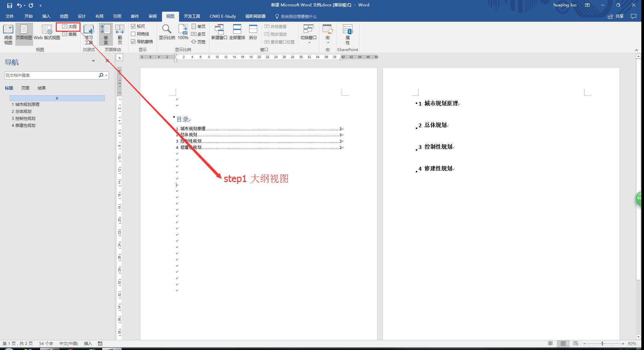Click the 告诉我你想要做什么 tell me box
This screenshot has height=350, width=644.
point(296,16)
